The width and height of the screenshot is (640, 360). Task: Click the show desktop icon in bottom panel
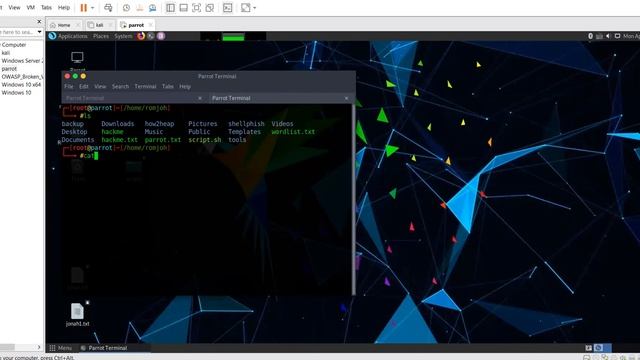tap(588, 348)
